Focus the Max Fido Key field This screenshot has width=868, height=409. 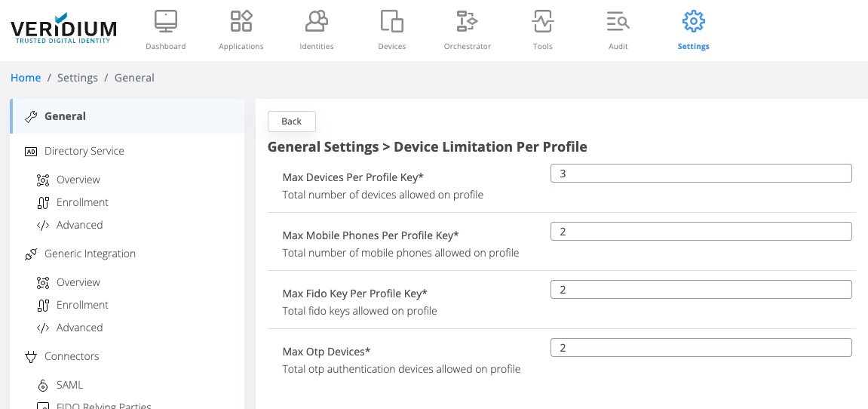[701, 290]
